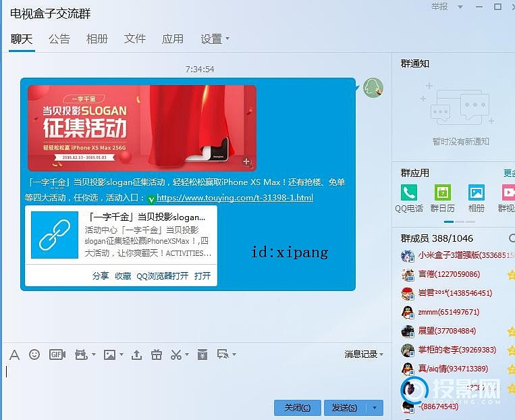The image size is (515, 420).
Task: Click avatar of member 言倦
Action: pyautogui.click(x=408, y=274)
